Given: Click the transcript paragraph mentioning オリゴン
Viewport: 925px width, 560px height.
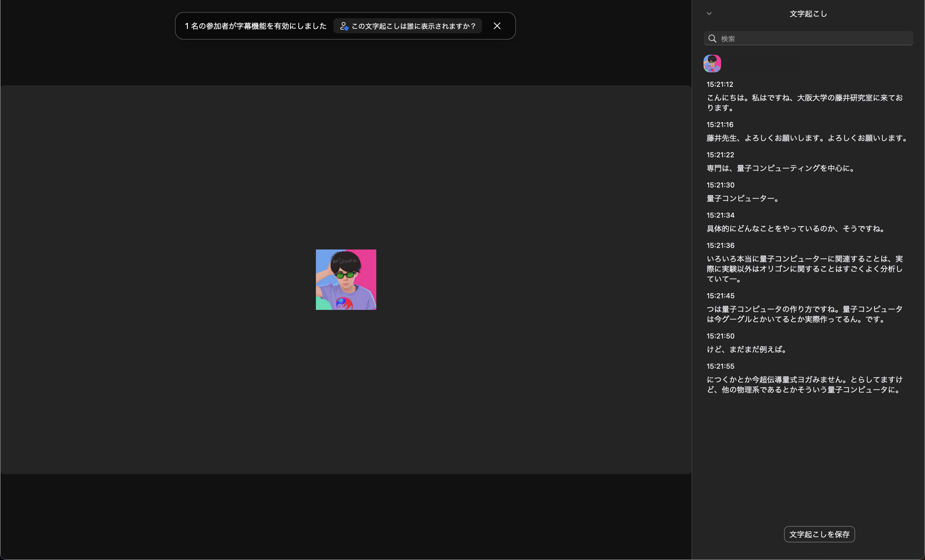Looking at the screenshot, I should pos(804,269).
